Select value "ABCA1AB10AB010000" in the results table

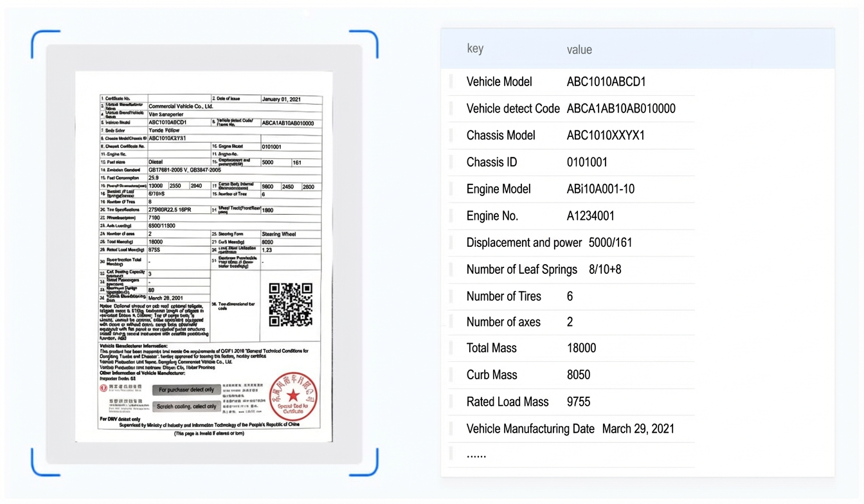(621, 109)
